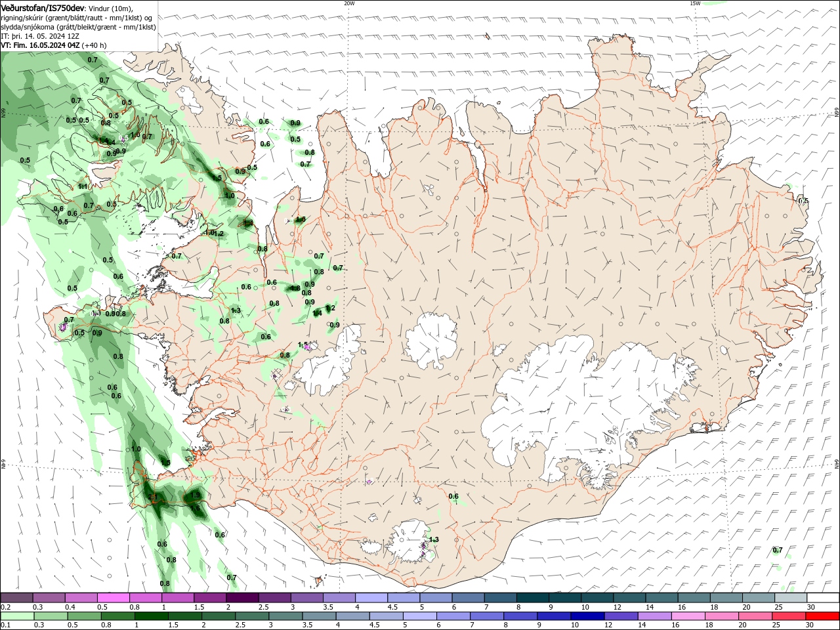Select the dark teal swatch between 8 and 9
Viewport: 840px width, 630px height.
[533, 598]
